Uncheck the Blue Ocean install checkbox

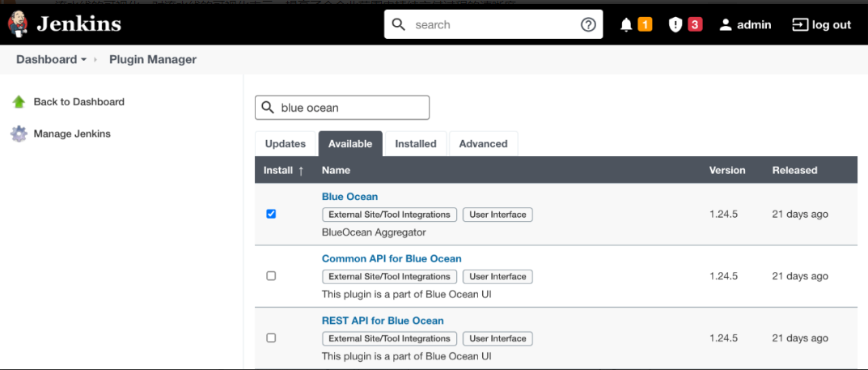tap(271, 214)
